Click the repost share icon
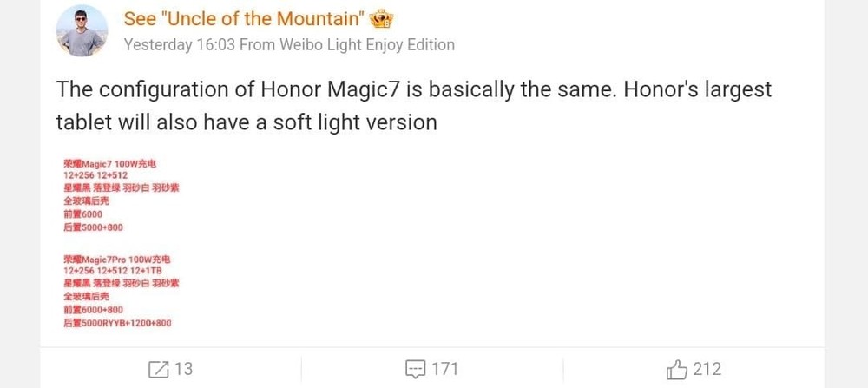868x388 pixels. pyautogui.click(x=158, y=369)
